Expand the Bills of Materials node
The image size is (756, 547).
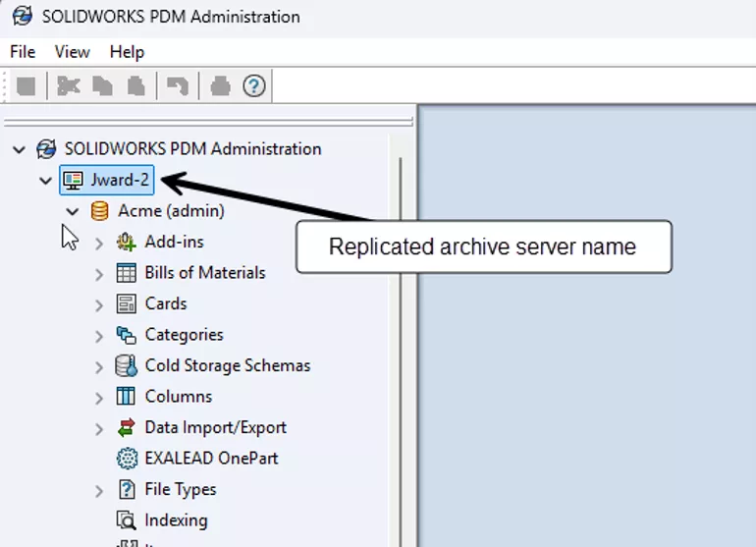point(99,274)
